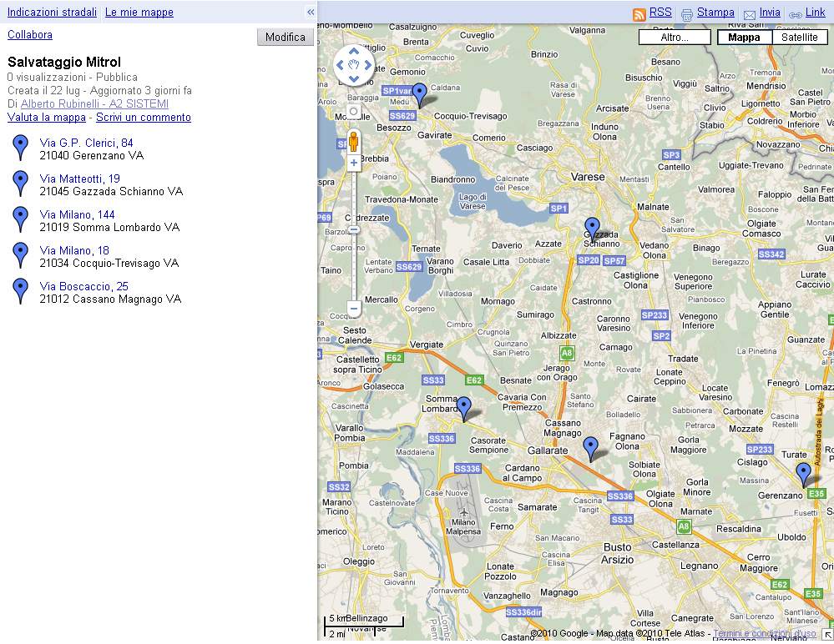Click the Busto Arsizio label on map
The image size is (834, 644).
[617, 553]
